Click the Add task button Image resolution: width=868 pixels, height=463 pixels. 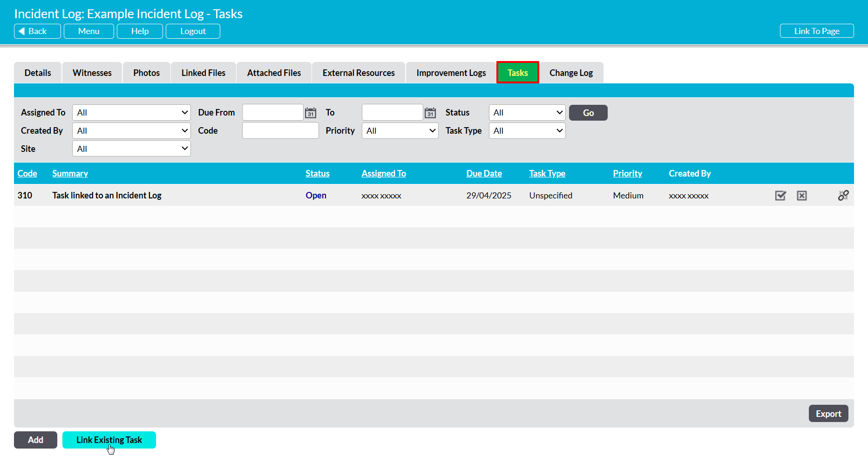point(35,440)
